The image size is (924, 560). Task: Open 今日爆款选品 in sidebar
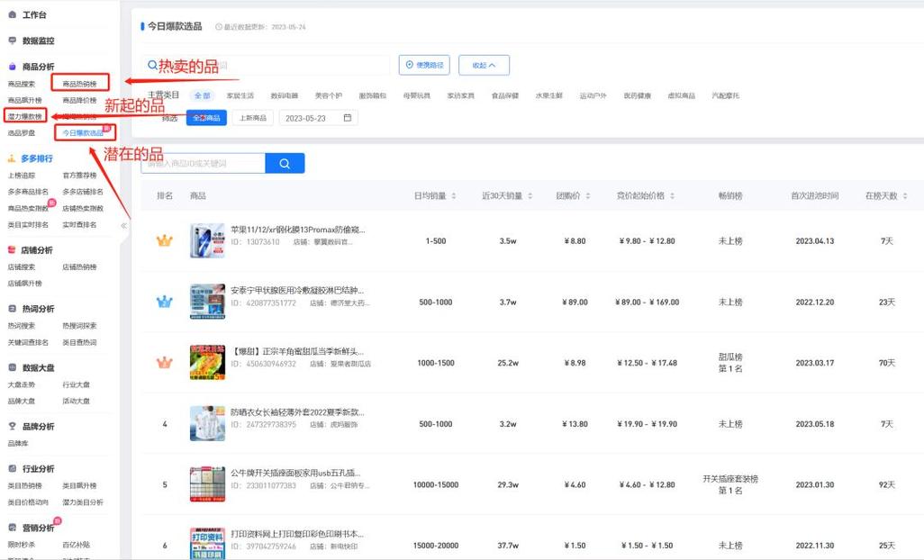click(x=83, y=133)
